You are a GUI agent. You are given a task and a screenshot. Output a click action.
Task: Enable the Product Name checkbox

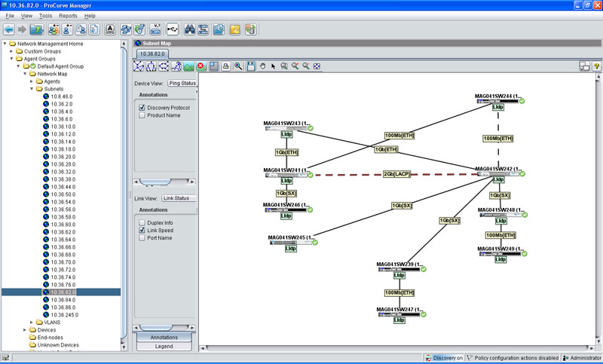(x=142, y=115)
